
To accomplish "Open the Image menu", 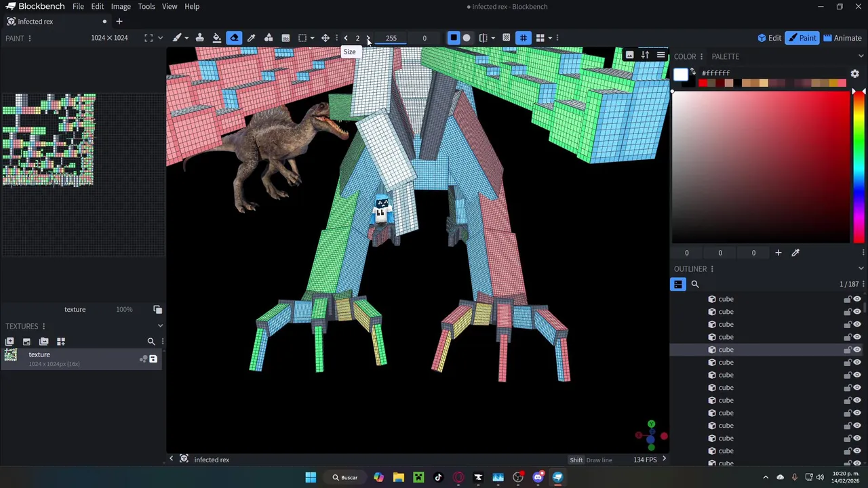I will tap(121, 7).
